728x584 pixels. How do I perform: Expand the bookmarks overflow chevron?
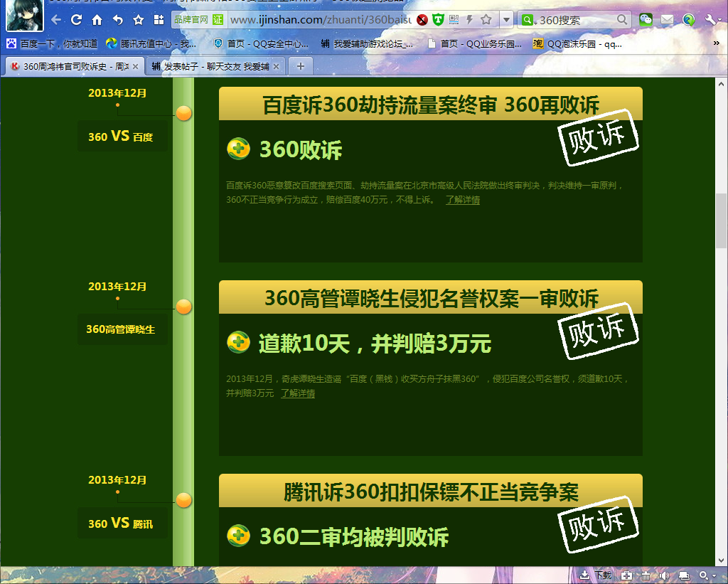pos(717,43)
